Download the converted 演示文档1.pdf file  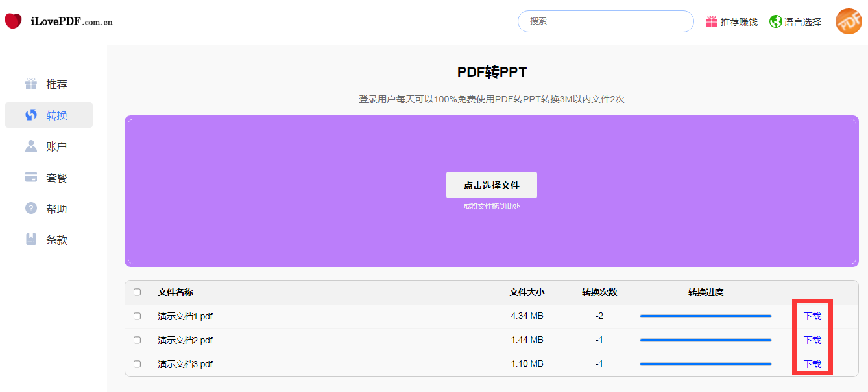[812, 316]
